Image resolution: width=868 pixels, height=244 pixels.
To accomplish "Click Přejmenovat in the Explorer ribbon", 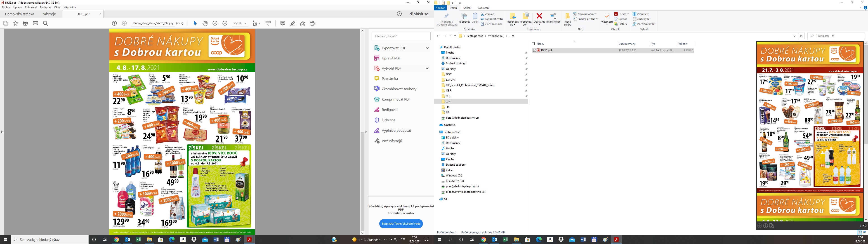I will coord(553,18).
